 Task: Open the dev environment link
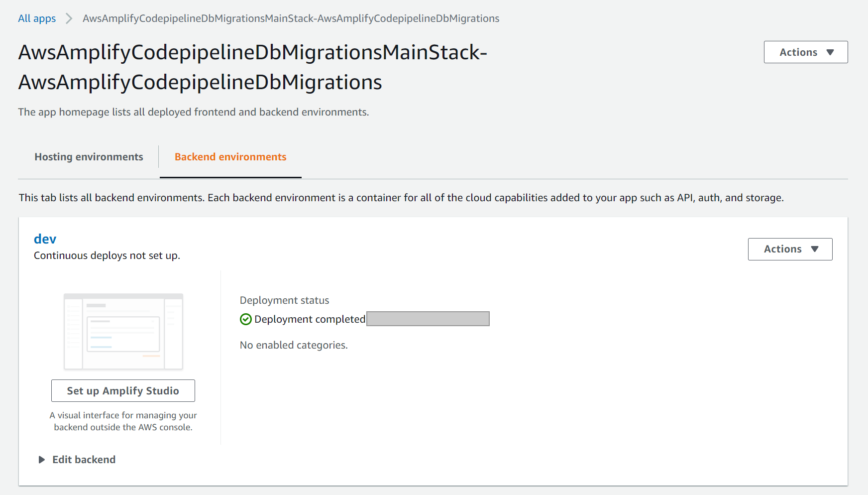coord(45,239)
